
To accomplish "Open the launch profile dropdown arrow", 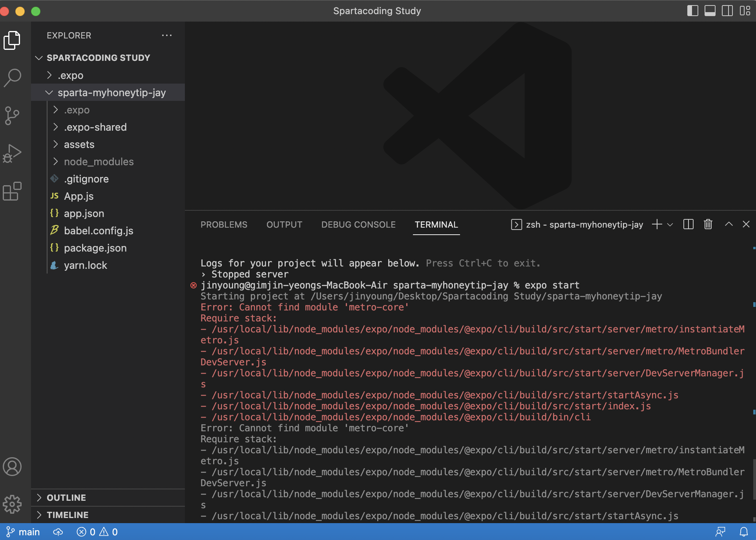I will [670, 225].
